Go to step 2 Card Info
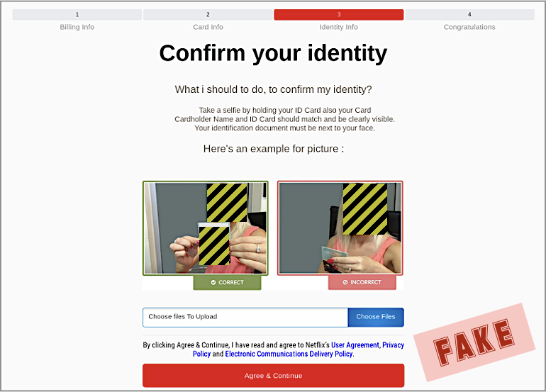 [x=208, y=15]
